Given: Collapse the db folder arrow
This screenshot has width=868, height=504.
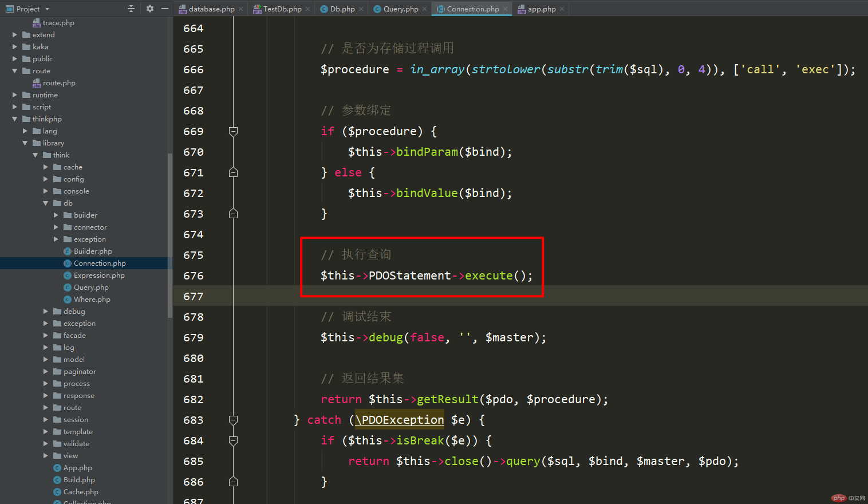Looking at the screenshot, I should pos(46,203).
